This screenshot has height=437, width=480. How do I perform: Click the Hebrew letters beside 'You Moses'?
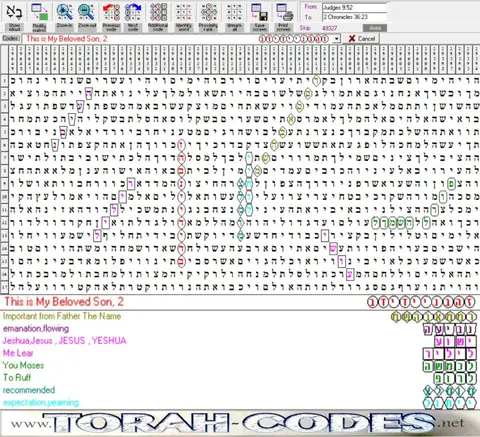[x=449, y=366]
